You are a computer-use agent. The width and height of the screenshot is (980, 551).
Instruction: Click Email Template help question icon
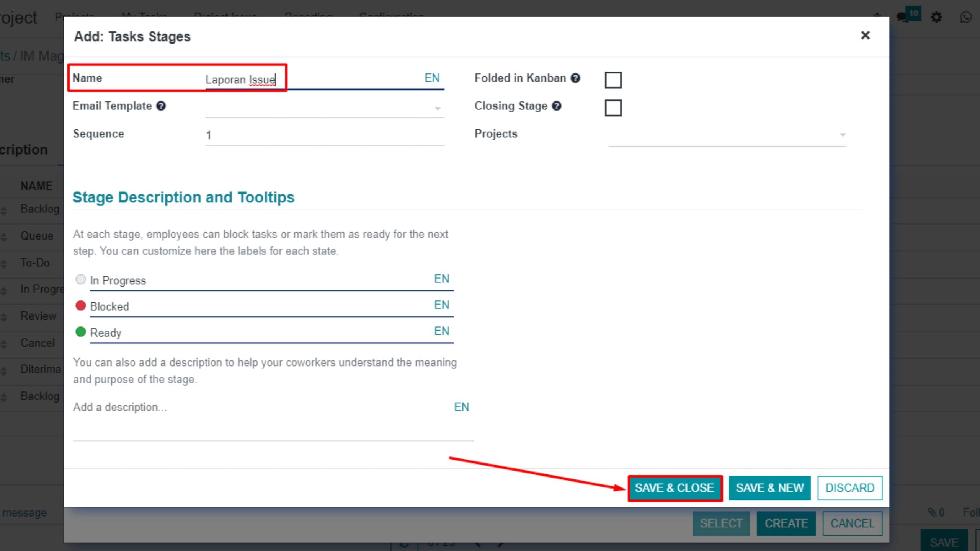pos(161,106)
